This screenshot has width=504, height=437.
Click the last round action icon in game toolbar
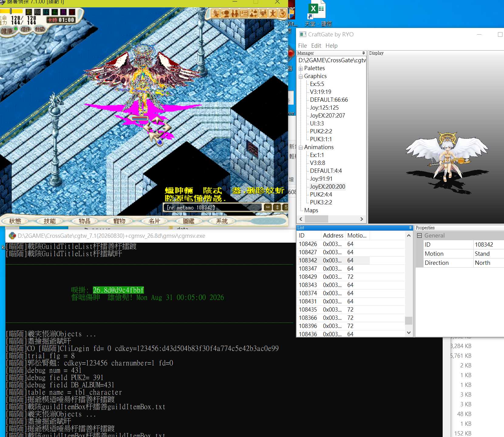coord(282,13)
